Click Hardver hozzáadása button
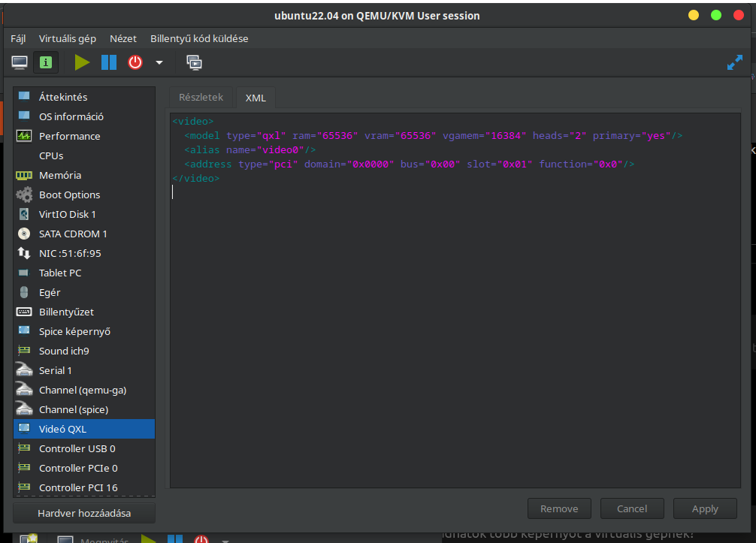The image size is (756, 543). (84, 513)
